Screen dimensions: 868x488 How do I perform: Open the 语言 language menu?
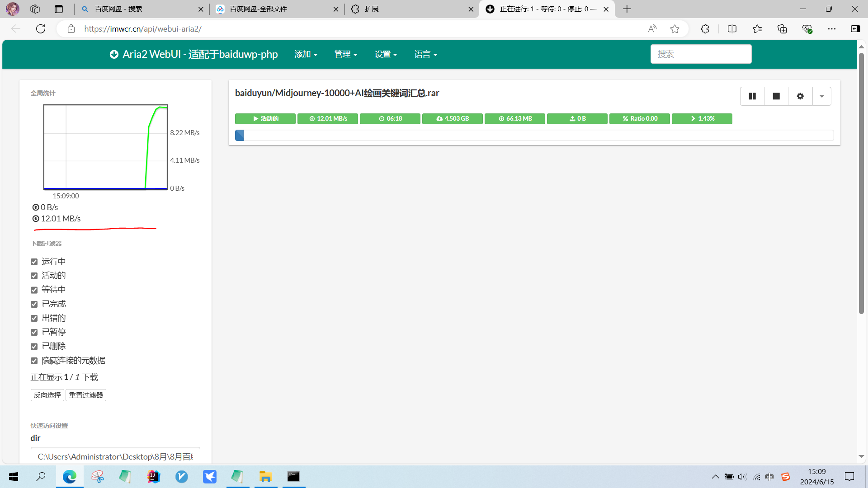pyautogui.click(x=425, y=54)
